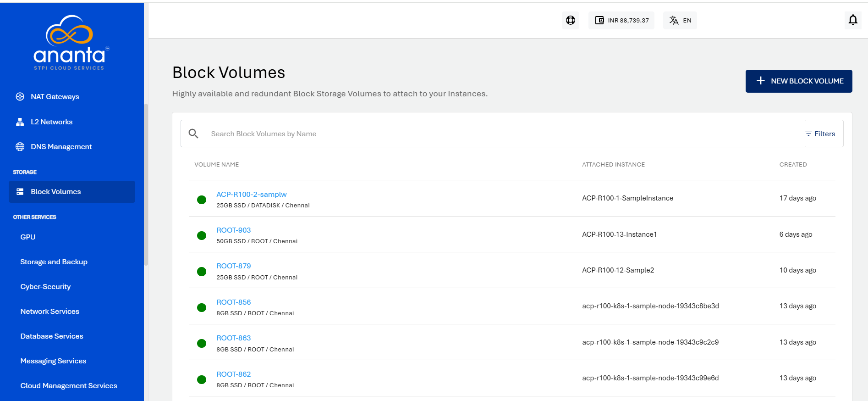
Task: Click the ATTACHED INSTANCE column header
Action: [613, 164]
